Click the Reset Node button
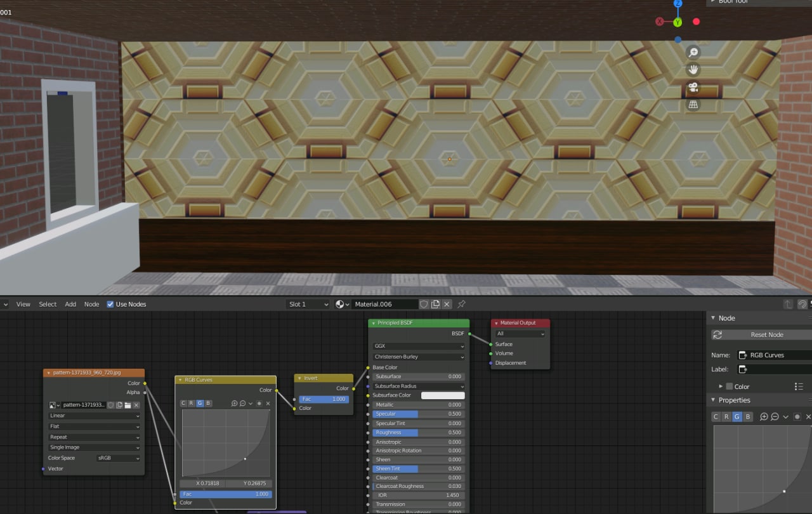The image size is (812, 514). (x=761, y=334)
